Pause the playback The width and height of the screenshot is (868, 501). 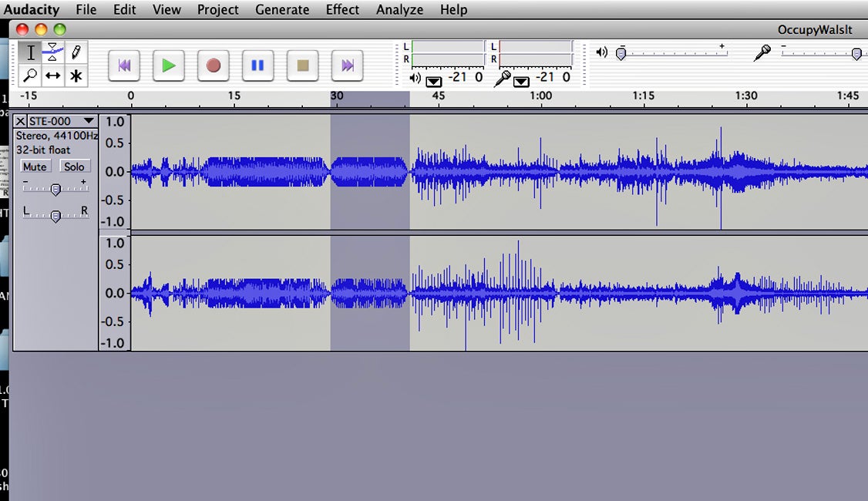pos(257,66)
